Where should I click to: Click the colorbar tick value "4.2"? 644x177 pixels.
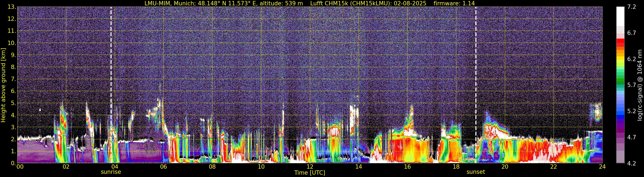(x=632, y=163)
